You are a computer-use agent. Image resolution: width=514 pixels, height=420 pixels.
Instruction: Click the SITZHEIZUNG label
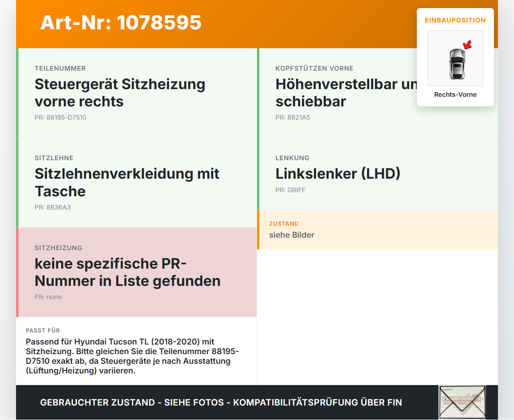(x=59, y=248)
